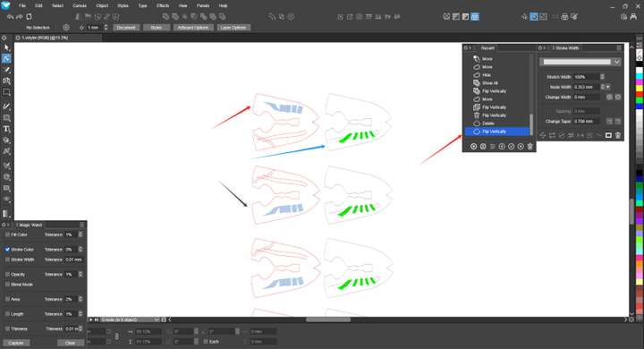Viewport: 644px width, 349px height.
Task: Click the Capture button in Magic Wand
Action: tap(16, 343)
